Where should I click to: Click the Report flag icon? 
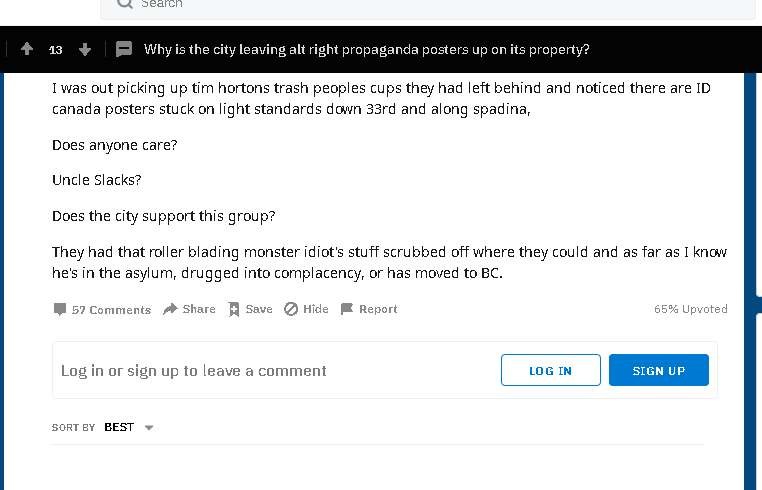coord(346,309)
